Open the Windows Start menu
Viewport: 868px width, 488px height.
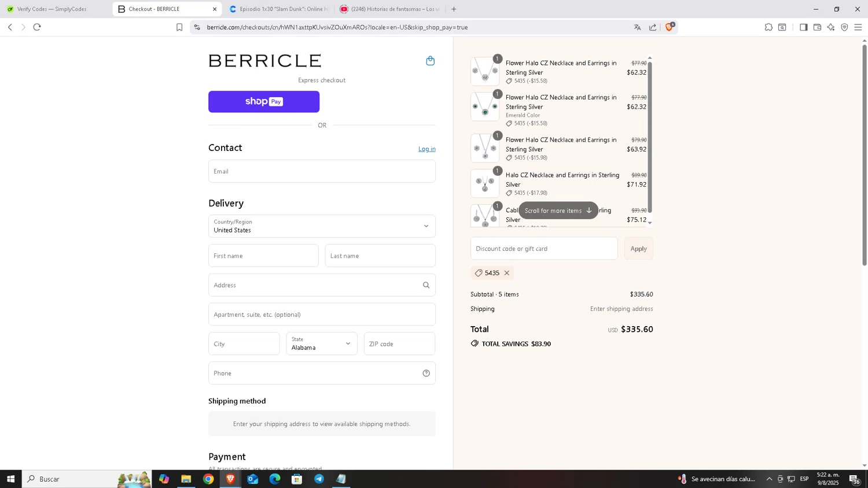10,479
